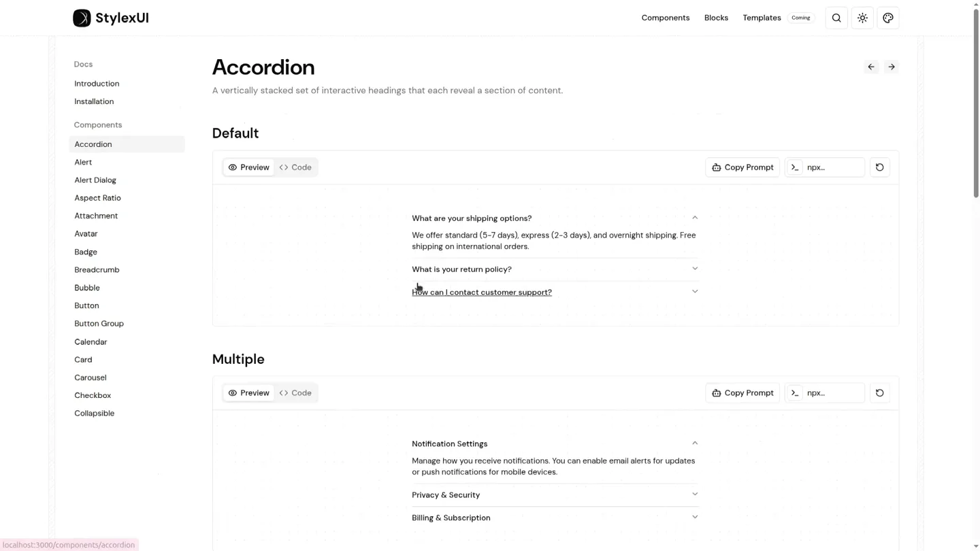Reload the Default accordion preview
The height and width of the screenshot is (551, 980).
pyautogui.click(x=880, y=167)
